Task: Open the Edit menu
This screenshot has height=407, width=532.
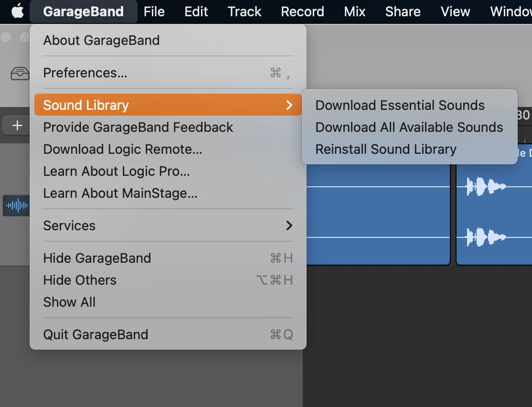Action: (x=196, y=11)
